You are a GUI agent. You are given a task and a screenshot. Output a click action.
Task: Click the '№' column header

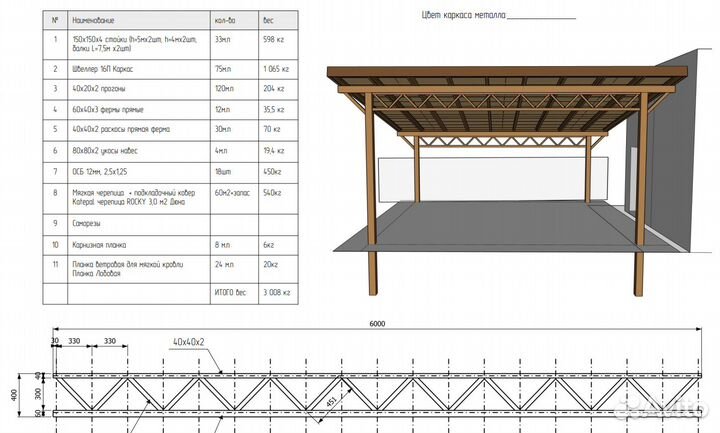(x=56, y=18)
